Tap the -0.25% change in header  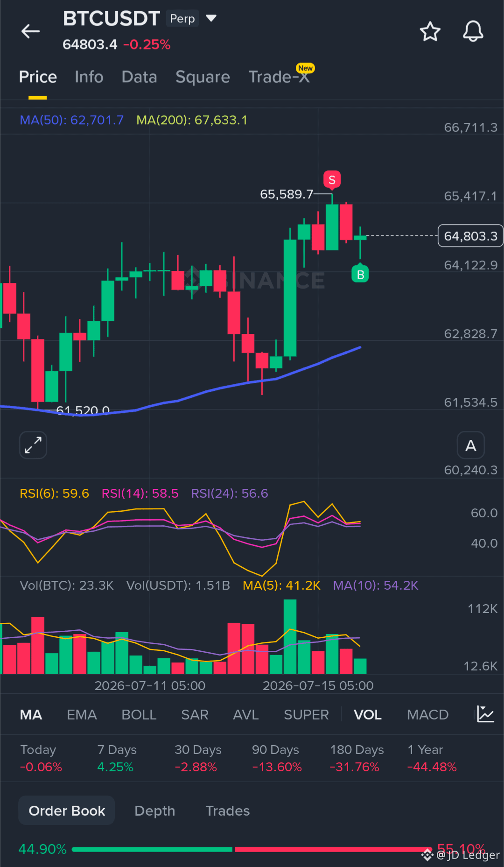click(x=147, y=44)
